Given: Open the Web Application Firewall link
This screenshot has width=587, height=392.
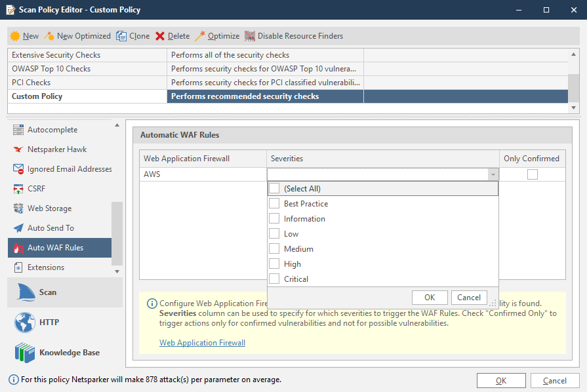Looking at the screenshot, I should click(x=202, y=342).
